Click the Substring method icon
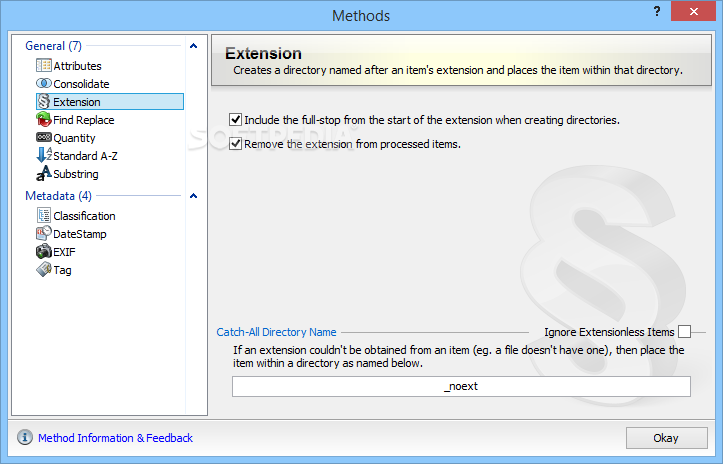This screenshot has width=723, height=464. tap(44, 173)
